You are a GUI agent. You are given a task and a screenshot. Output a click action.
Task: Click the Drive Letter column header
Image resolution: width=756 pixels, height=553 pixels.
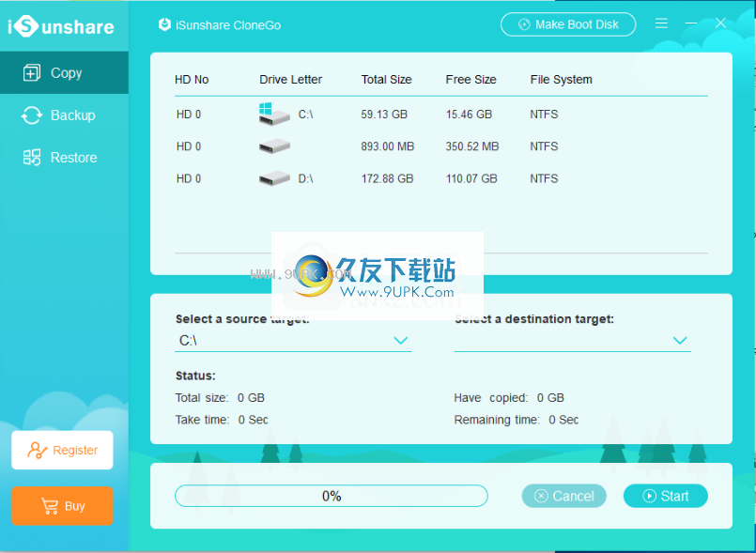(291, 80)
